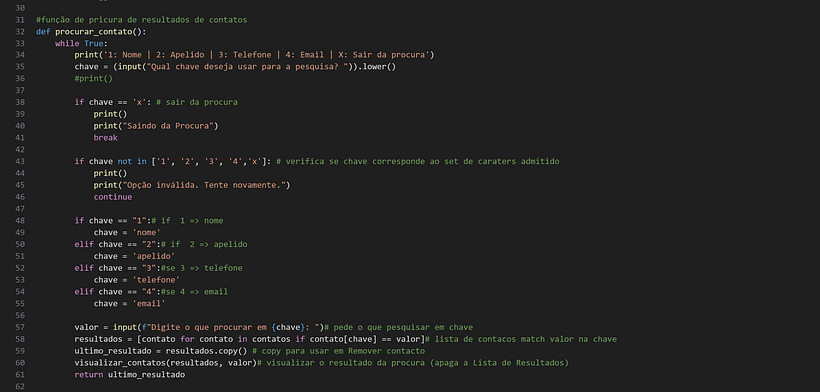Click the 'return ultimo_resultado' statement
This screenshot has height=392, width=820.
[x=130, y=375]
